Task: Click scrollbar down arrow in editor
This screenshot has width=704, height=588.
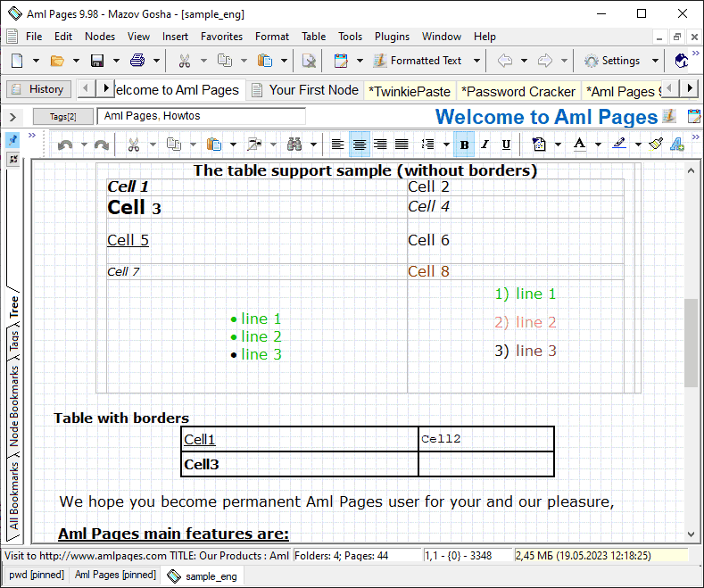Action: [x=691, y=534]
